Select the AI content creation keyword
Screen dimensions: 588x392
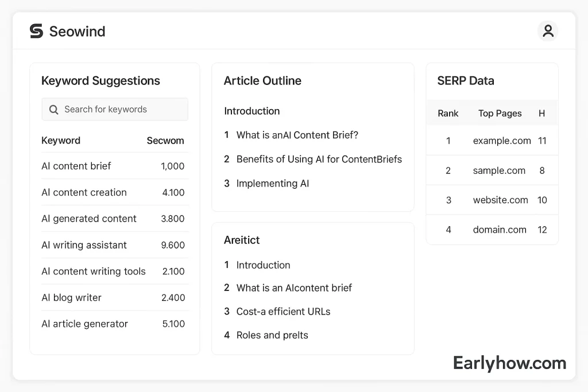tap(84, 192)
